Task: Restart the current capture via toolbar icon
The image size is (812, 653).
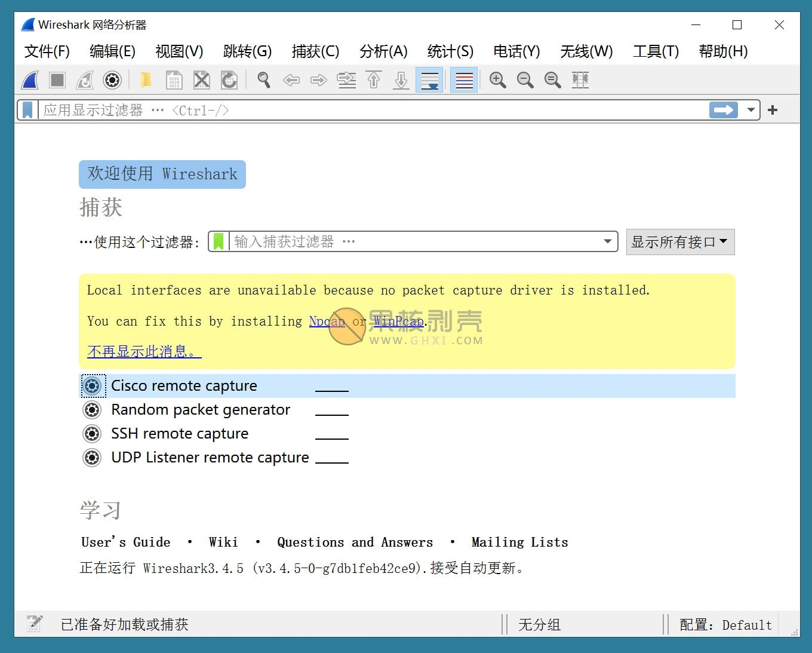Action: (x=85, y=79)
